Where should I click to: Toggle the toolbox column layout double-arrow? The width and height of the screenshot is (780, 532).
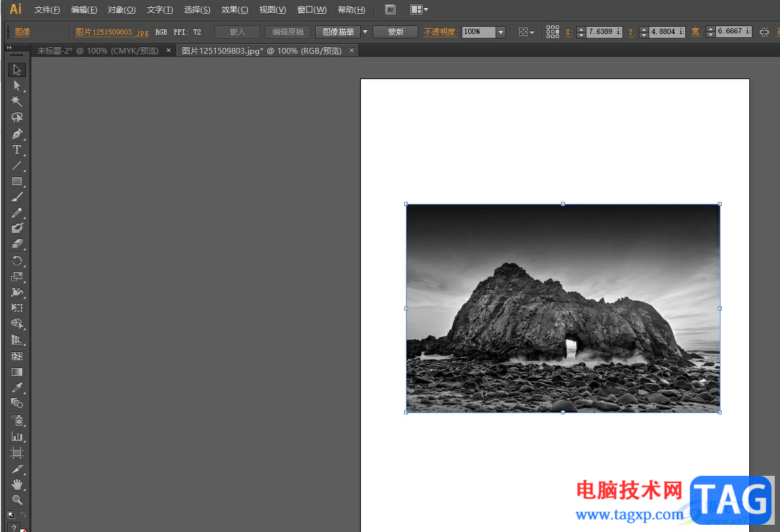click(10, 48)
